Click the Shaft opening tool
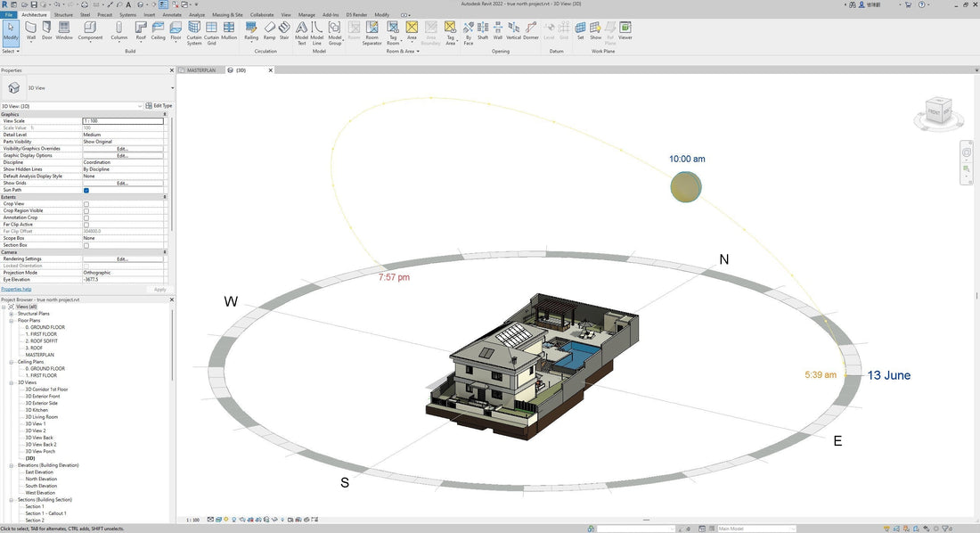The image size is (980, 533). 483,31
